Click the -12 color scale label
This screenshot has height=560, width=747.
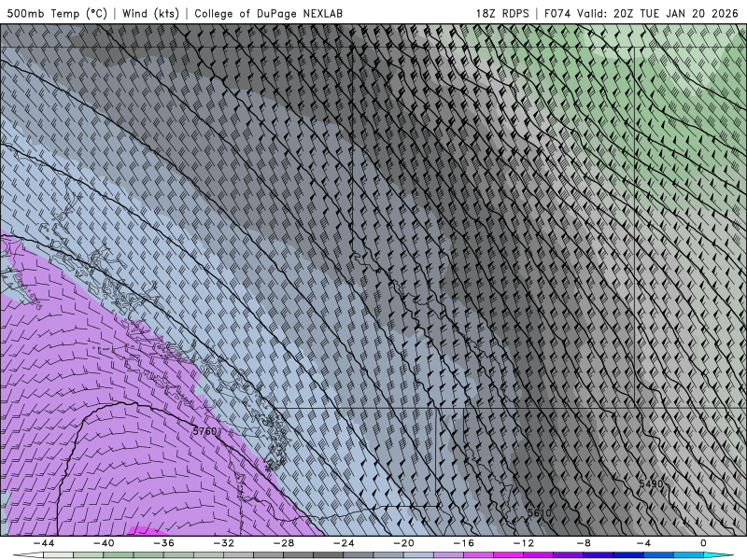point(524,543)
